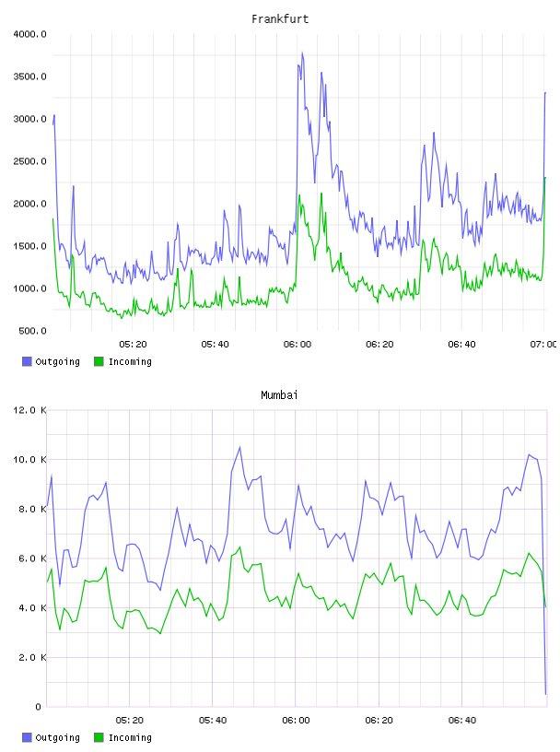Click Incoming legend label under Frankfurt chart
The image size is (560, 752).
[130, 361]
